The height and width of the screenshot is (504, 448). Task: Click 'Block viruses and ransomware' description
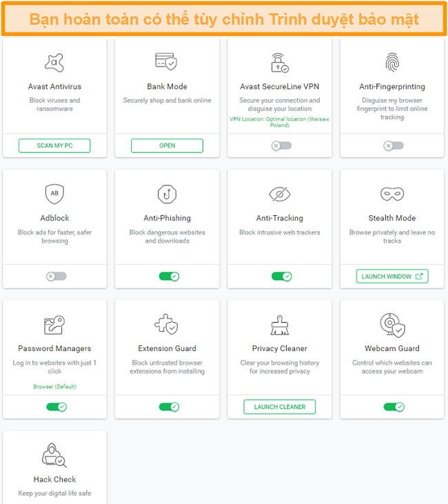coord(54,105)
